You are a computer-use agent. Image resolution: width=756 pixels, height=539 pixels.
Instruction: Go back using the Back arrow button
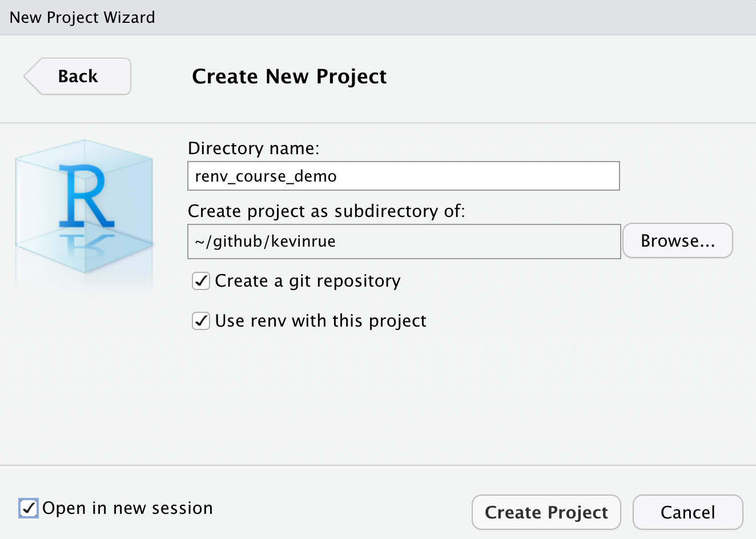pyautogui.click(x=78, y=77)
